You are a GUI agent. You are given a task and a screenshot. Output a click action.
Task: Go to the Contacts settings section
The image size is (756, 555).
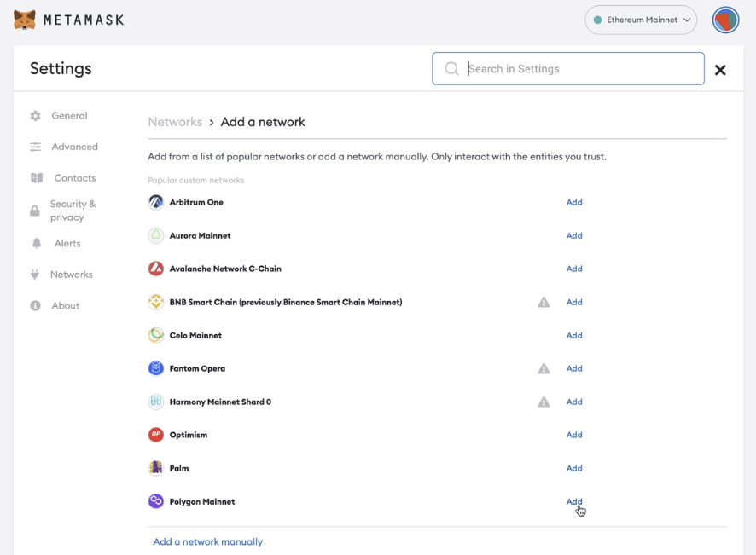74,178
